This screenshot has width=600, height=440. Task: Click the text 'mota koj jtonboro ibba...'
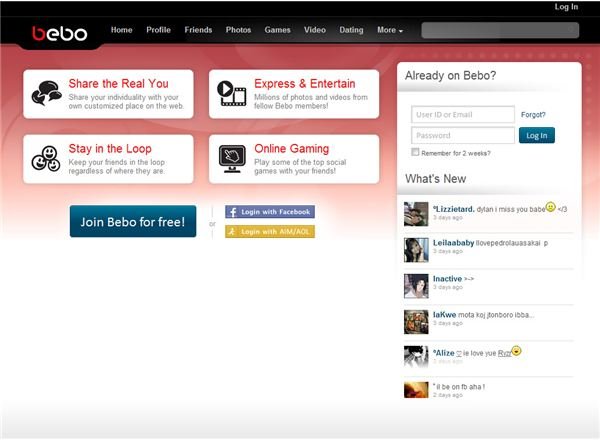496,315
